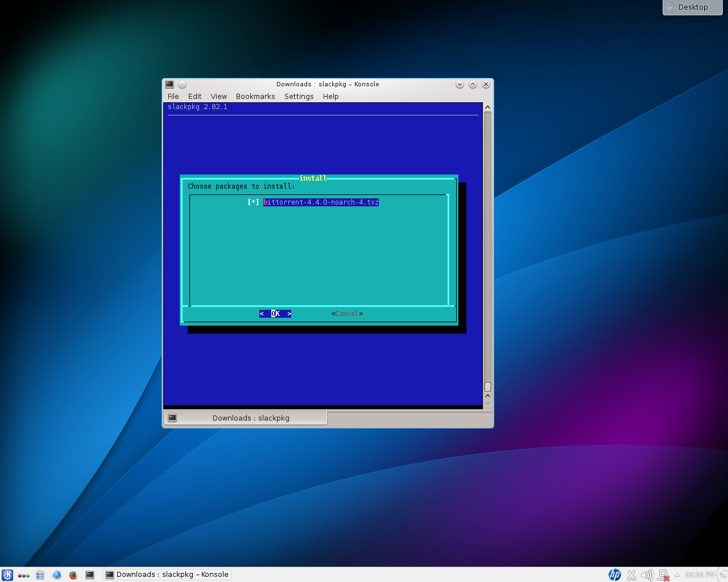
Task: Minimize the Konsole window
Action: pyautogui.click(x=460, y=84)
